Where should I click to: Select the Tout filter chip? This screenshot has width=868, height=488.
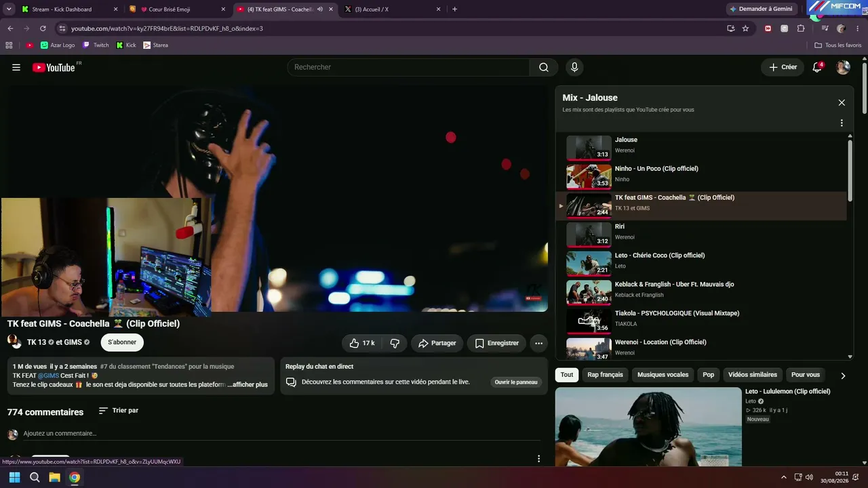tap(567, 375)
